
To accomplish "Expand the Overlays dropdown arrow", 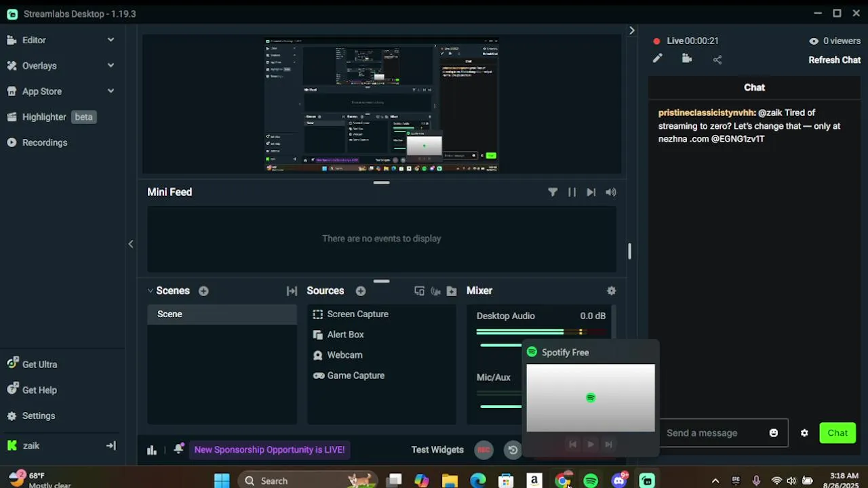I will [x=111, y=66].
